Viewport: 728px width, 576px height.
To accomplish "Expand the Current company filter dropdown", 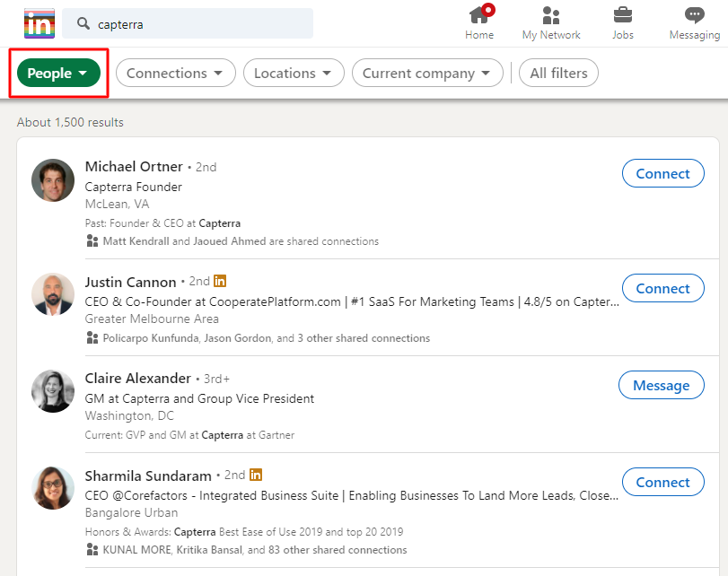I will [427, 73].
